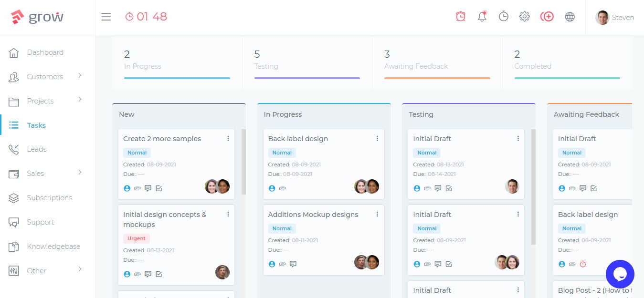
Task: Click the purple Testing progress bar
Action: click(x=307, y=78)
